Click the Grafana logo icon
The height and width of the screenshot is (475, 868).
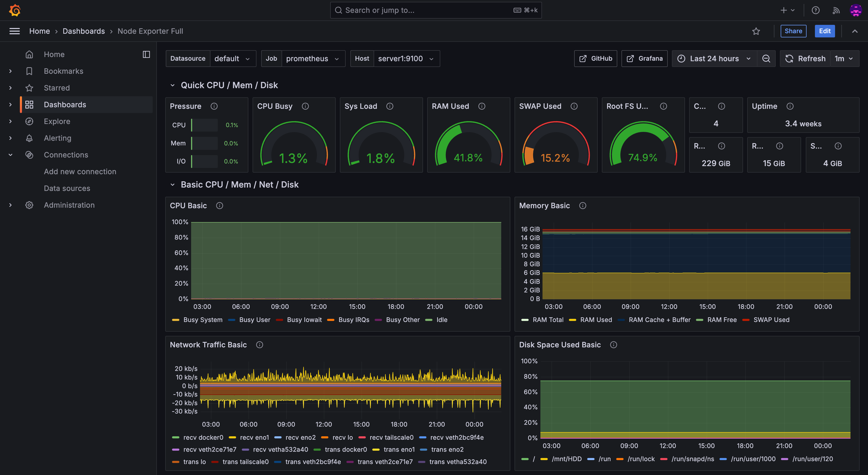[14, 10]
